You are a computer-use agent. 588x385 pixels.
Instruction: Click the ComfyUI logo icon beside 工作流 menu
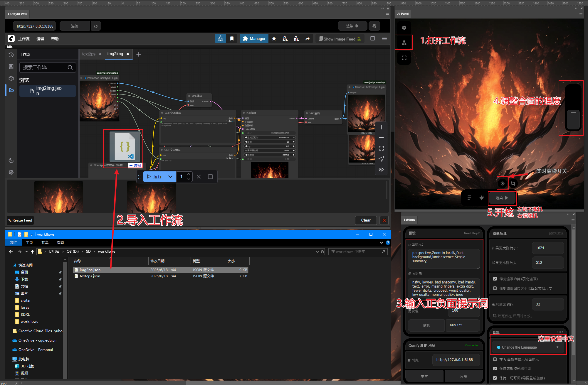(x=11, y=38)
